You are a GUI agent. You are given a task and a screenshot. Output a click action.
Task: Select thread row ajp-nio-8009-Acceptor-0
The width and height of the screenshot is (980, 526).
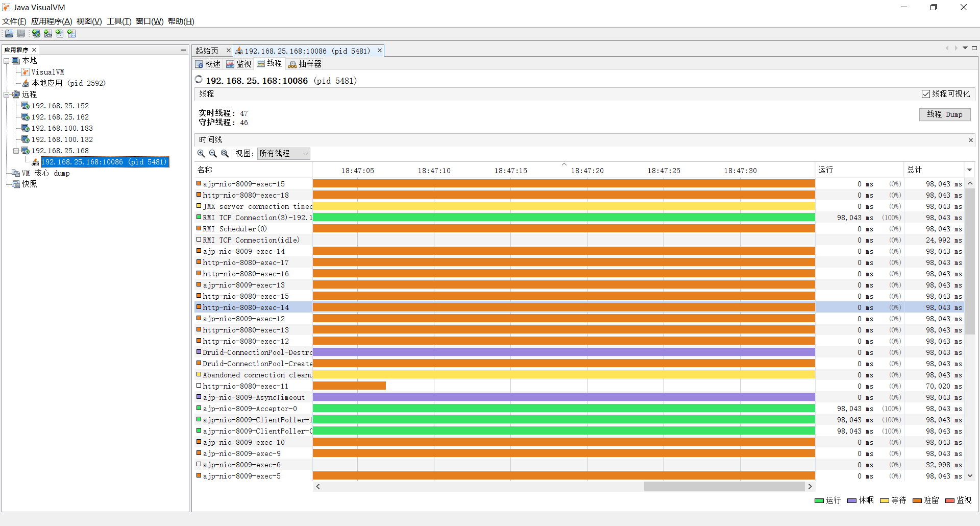coord(579,409)
